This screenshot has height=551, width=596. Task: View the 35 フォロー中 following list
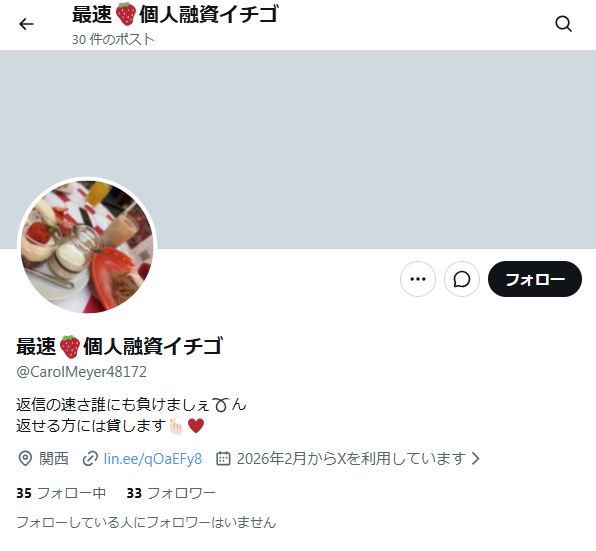61,493
